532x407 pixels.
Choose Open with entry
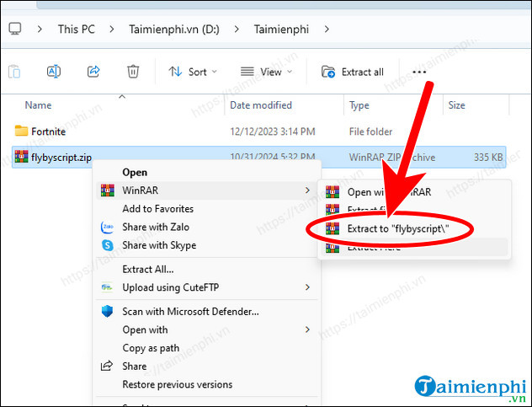pyautogui.click(x=145, y=329)
